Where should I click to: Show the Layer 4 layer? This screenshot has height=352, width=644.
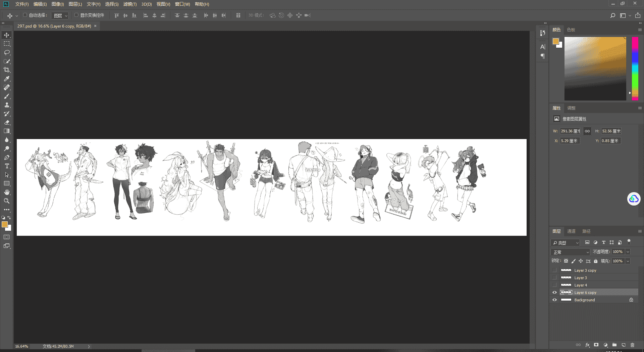(554, 285)
